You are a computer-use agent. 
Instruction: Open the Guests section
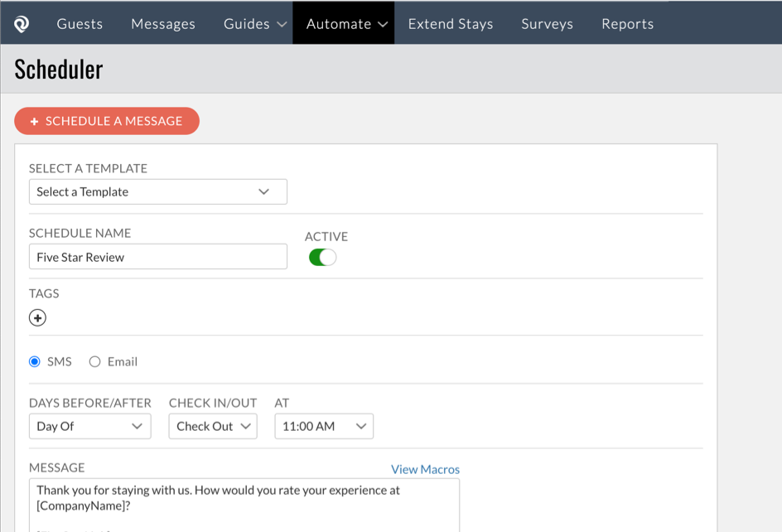(x=79, y=24)
